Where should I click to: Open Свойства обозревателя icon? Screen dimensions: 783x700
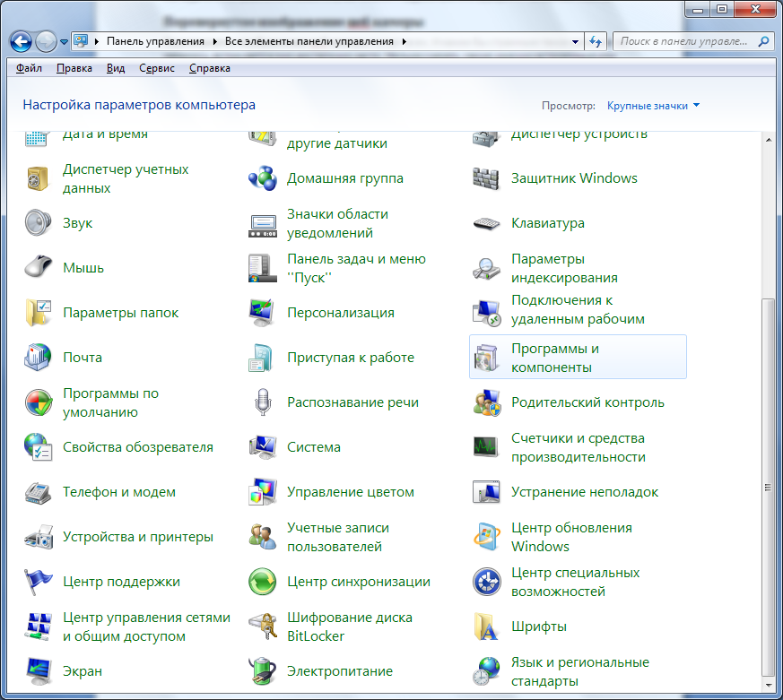click(x=38, y=447)
